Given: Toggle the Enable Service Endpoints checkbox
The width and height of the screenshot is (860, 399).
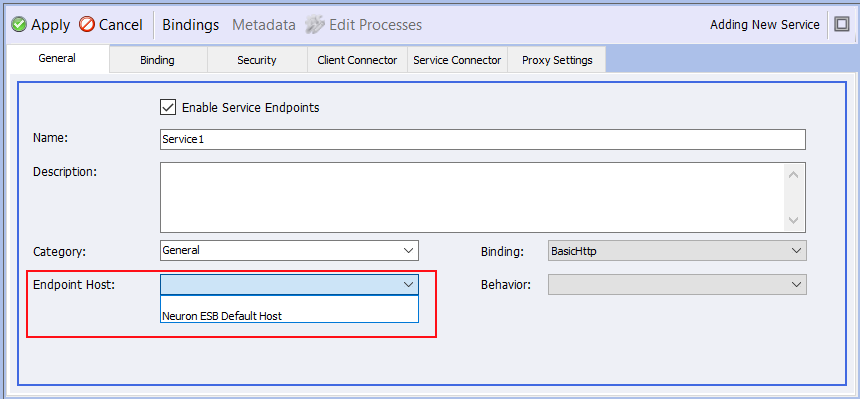Looking at the screenshot, I should click(167, 107).
